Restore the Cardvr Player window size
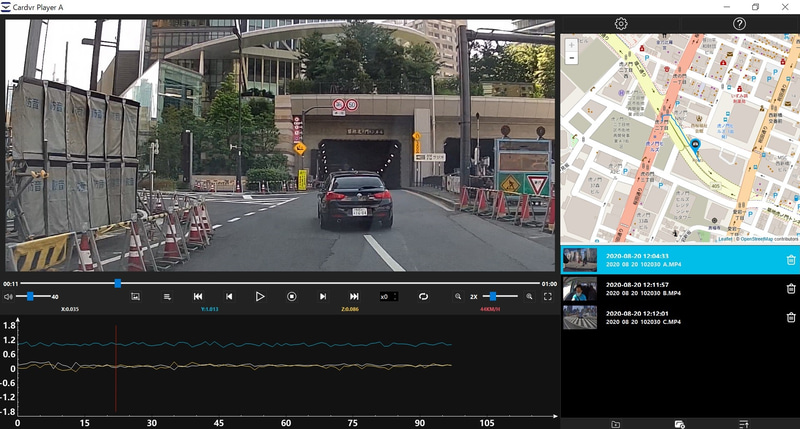Image resolution: width=800 pixels, height=429 pixels. (x=755, y=7)
